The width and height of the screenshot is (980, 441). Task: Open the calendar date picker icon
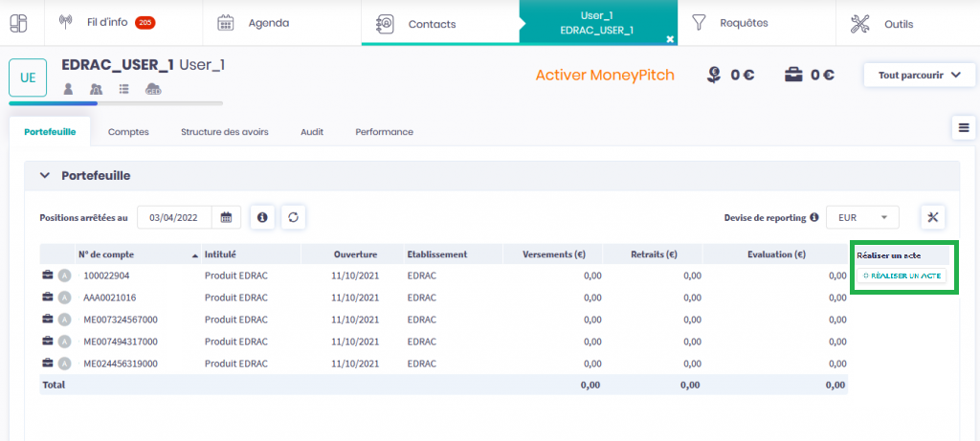(x=226, y=217)
